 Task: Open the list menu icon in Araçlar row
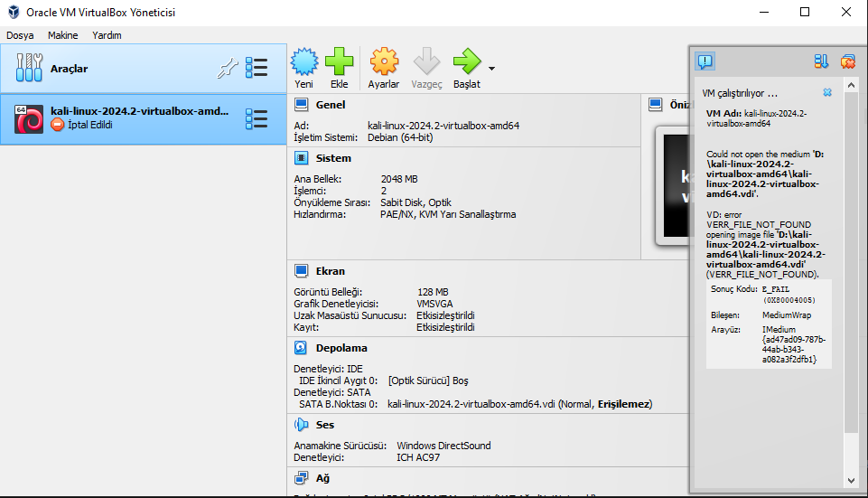pyautogui.click(x=257, y=68)
